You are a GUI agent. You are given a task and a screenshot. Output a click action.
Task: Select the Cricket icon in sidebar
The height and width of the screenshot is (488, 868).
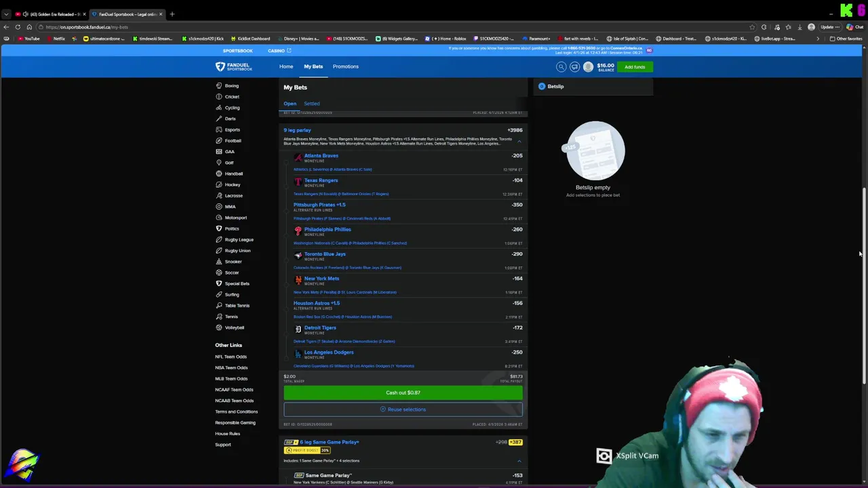click(218, 97)
